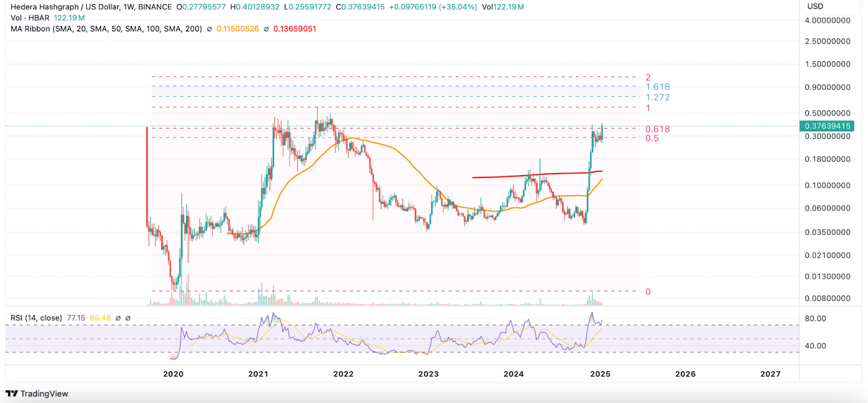
Task: Click the 0.01300000 price axis label
Action: click(828, 277)
